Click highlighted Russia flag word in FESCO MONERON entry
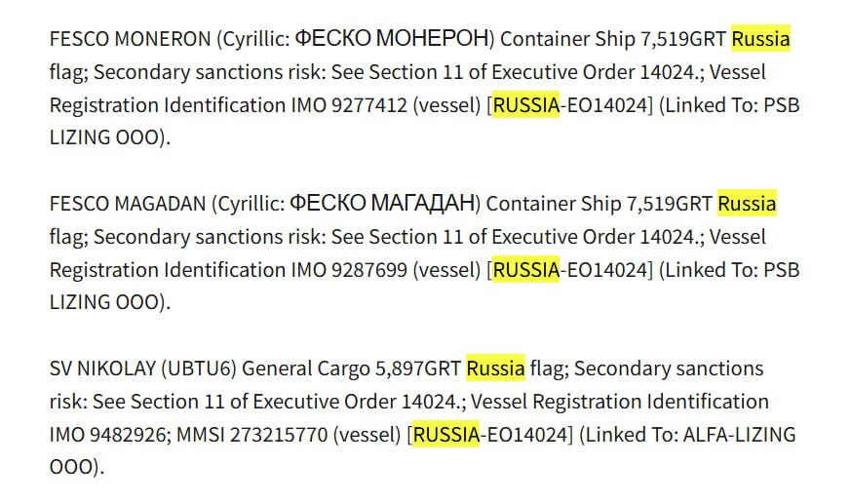Image resolution: width=851 pixels, height=504 pixels. pos(760,39)
